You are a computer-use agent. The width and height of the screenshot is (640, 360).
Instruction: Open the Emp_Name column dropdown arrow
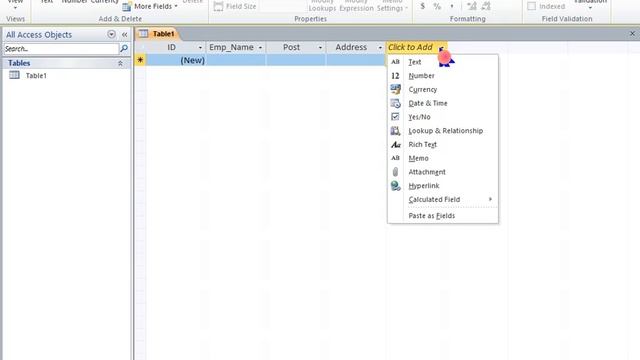(260, 48)
